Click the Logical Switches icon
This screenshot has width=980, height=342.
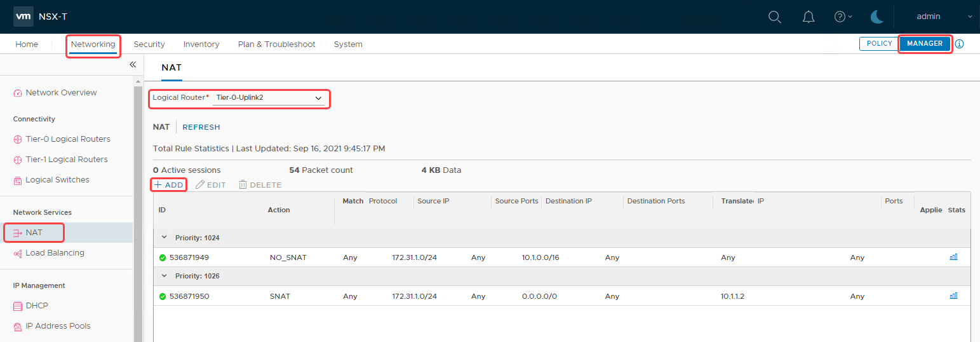[18, 180]
